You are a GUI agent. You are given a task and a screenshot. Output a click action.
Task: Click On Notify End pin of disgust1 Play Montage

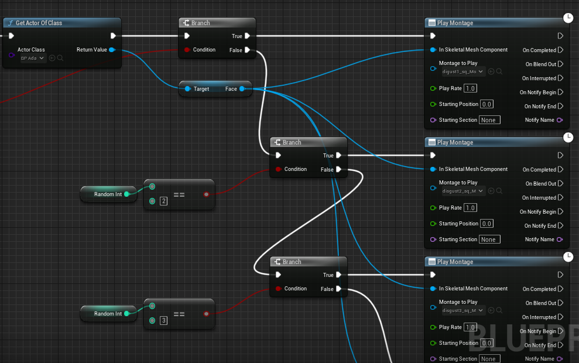pos(561,106)
